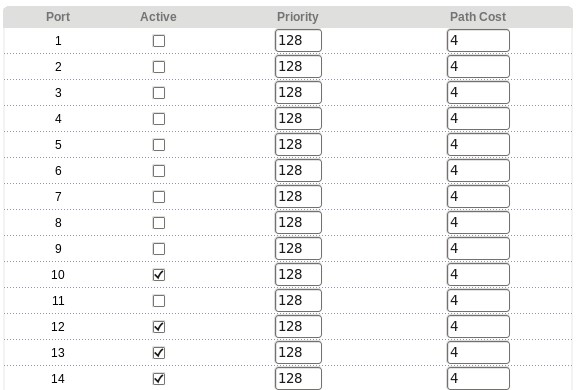Disable the Active checkbox for port 12
582x390 pixels.
tap(159, 327)
